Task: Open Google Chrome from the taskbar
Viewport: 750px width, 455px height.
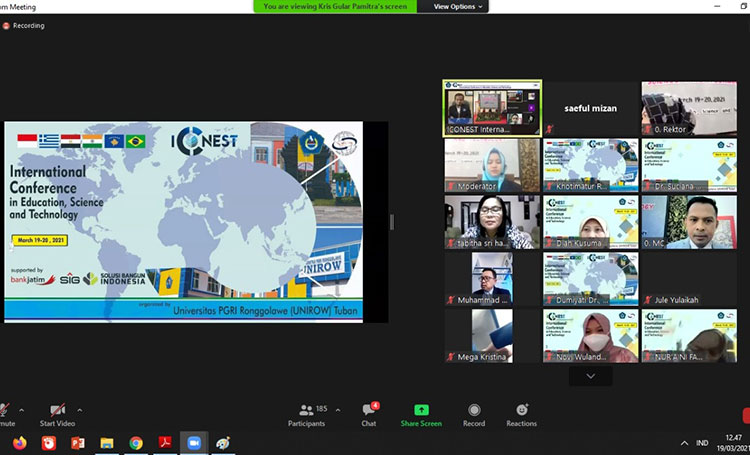Action: 136,443
